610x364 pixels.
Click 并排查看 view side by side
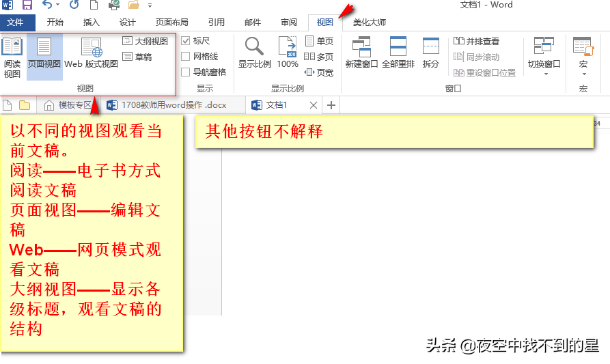[476, 41]
